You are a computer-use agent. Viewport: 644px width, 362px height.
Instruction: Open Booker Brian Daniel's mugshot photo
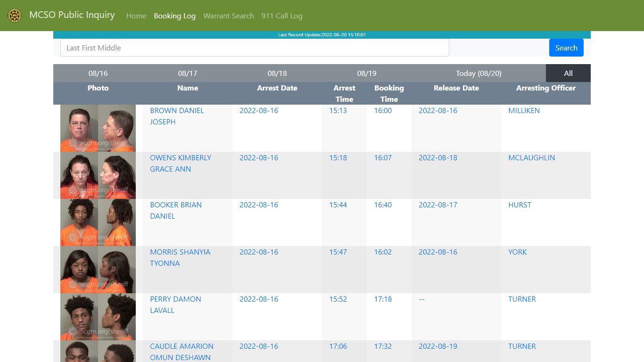point(98,222)
